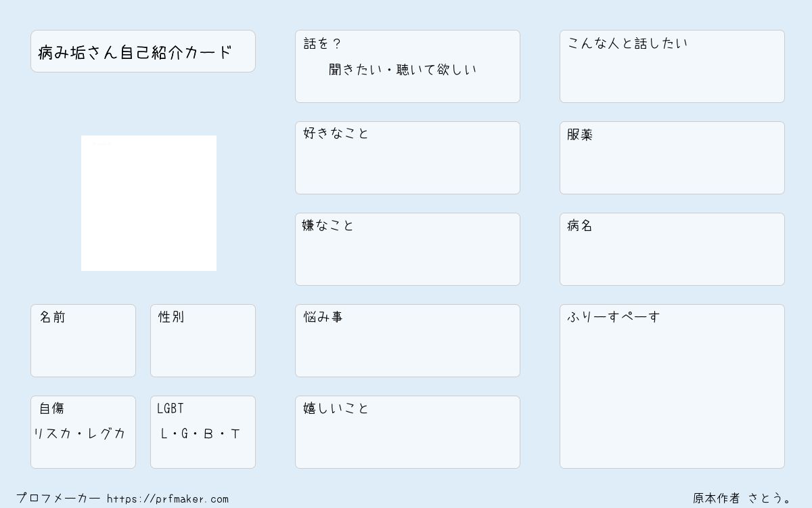This screenshot has width=812, height=508.
Task: Click the 原本作者 さとう。 credit text
Action: point(742,499)
